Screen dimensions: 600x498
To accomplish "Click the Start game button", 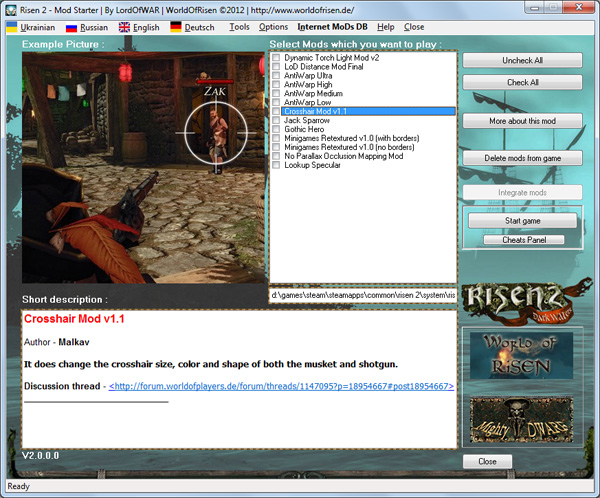I will [522, 221].
